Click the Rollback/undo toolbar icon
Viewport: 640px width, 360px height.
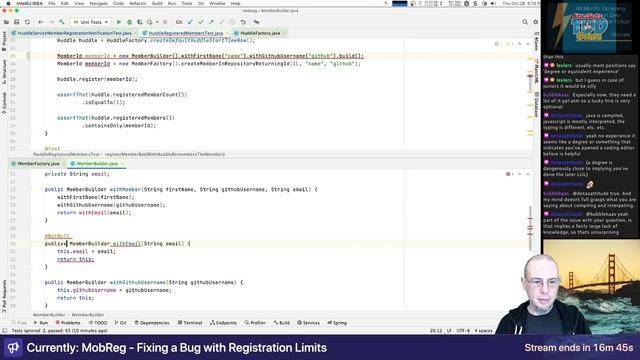(243, 22)
